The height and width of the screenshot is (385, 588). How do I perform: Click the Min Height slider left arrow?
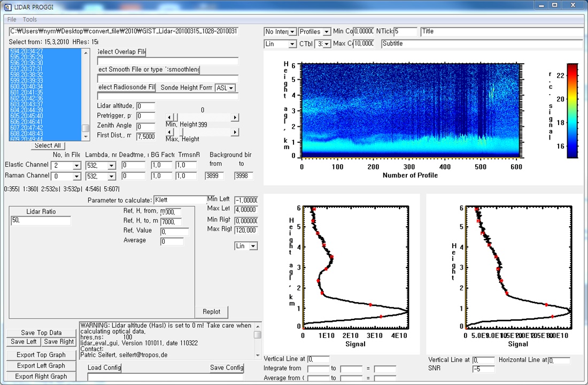click(169, 118)
